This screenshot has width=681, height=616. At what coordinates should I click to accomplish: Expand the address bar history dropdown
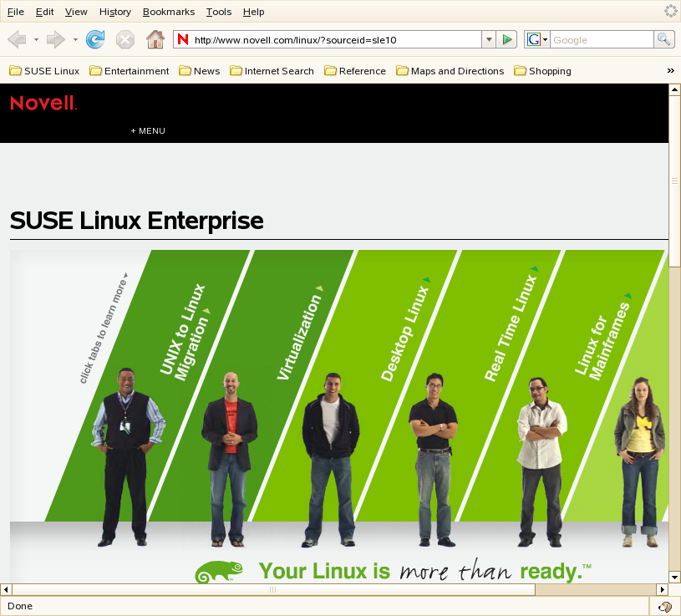click(489, 40)
